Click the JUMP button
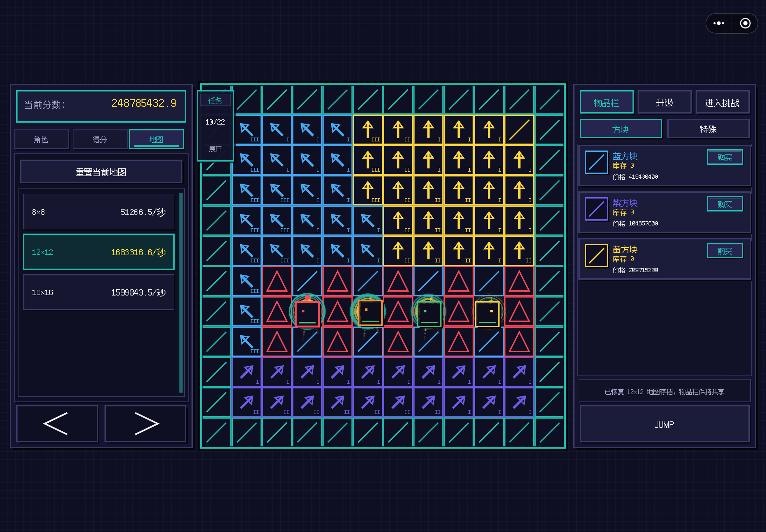 click(x=664, y=424)
